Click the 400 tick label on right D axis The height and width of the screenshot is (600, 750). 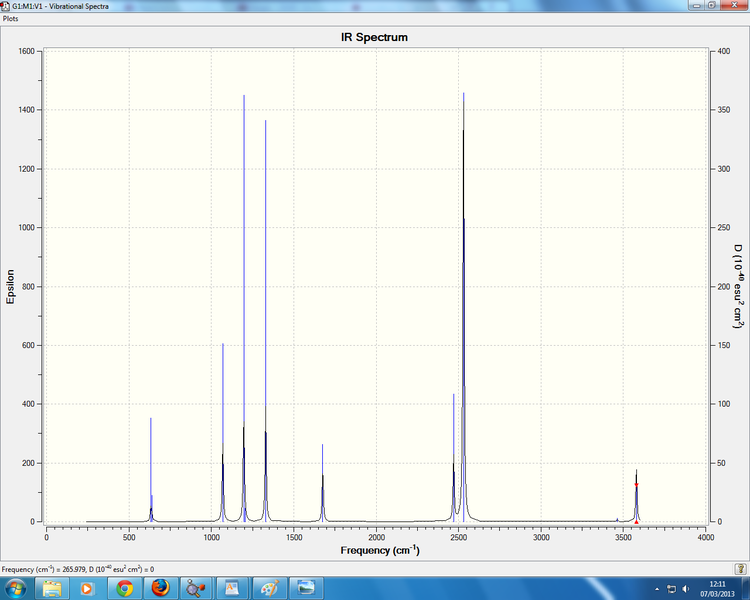(724, 51)
